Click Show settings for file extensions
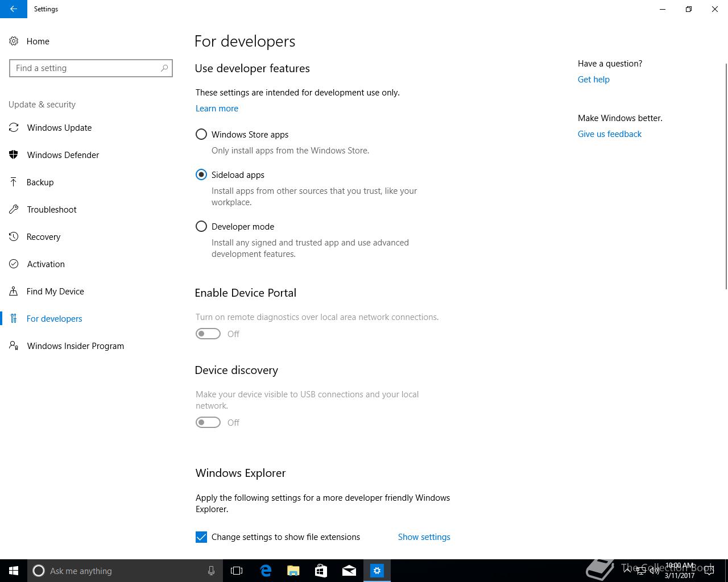Screen dimensions: 728x582 point(424,537)
